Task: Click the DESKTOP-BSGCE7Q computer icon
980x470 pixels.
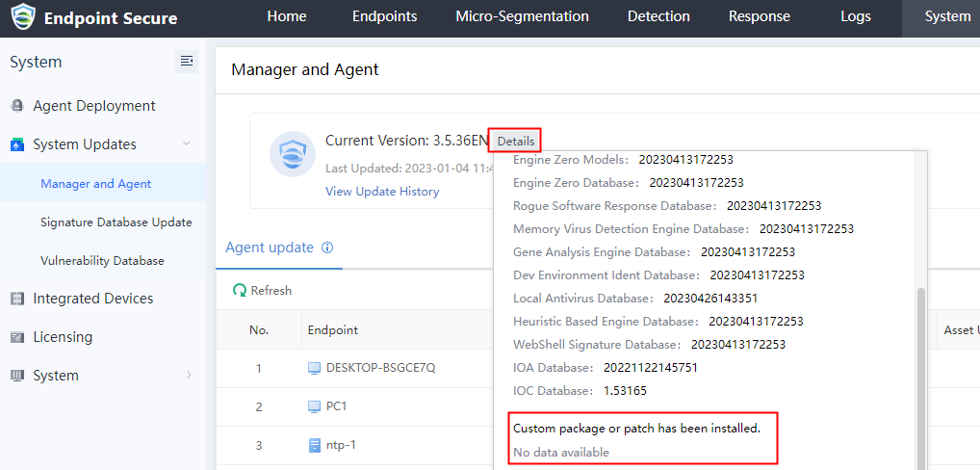Action: 314,368
